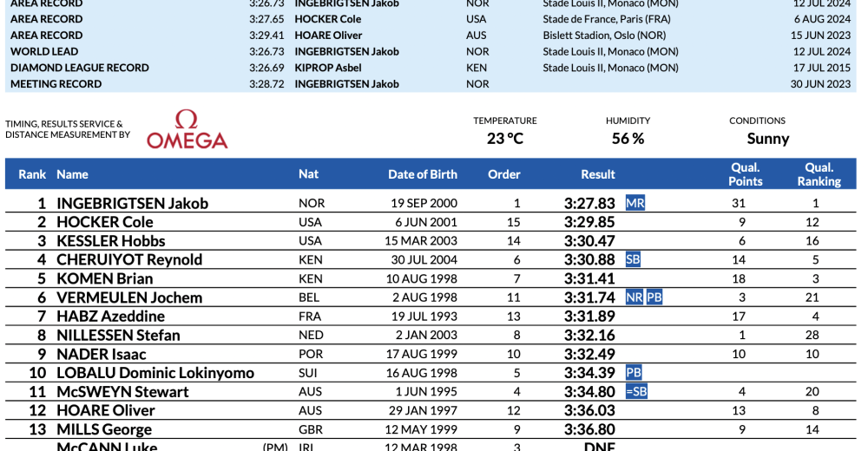Click the Diamond League Record row label

click(79, 68)
